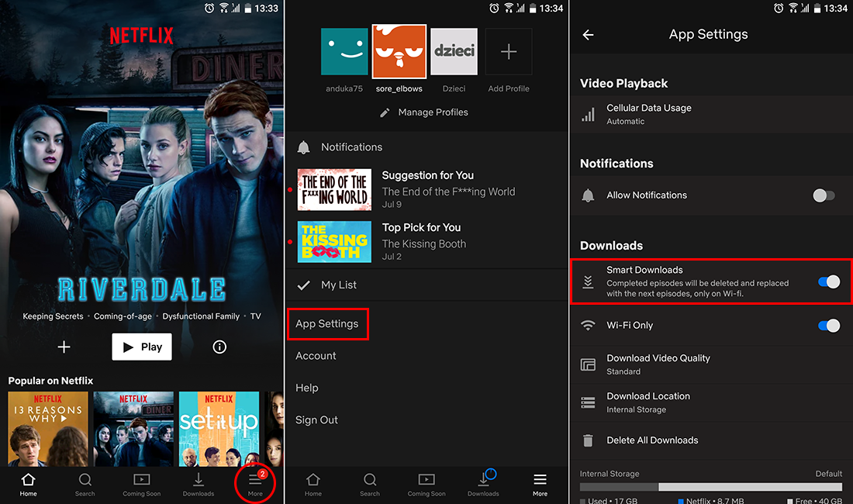853x504 pixels.
Task: Tap the "Popular on Netflix" heading
Action: (50, 381)
